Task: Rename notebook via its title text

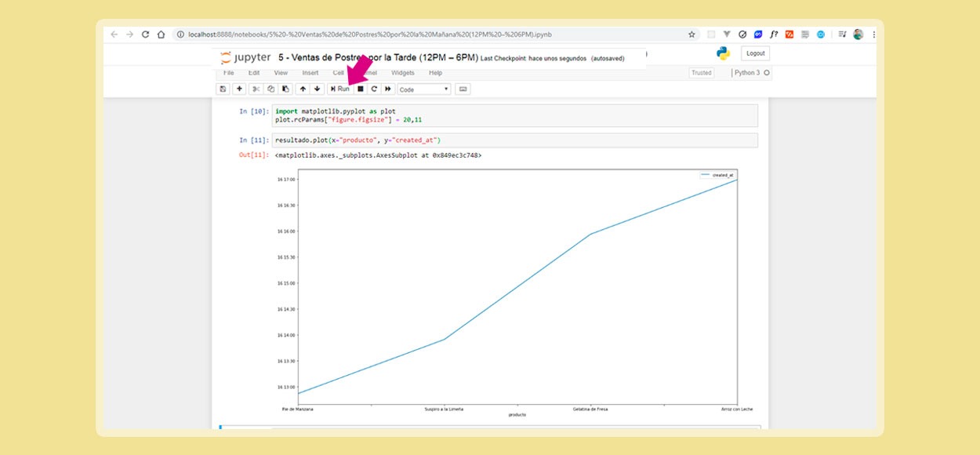Action: [378, 58]
